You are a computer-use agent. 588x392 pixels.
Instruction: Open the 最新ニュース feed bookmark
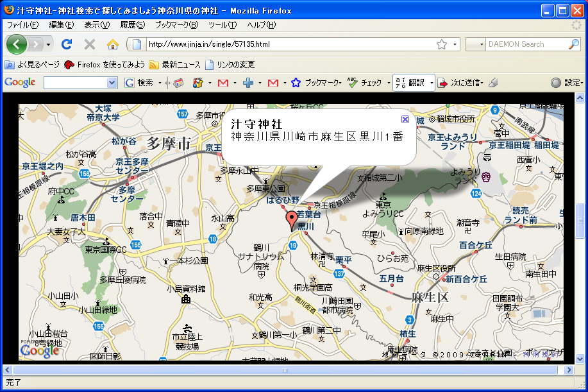click(175, 65)
